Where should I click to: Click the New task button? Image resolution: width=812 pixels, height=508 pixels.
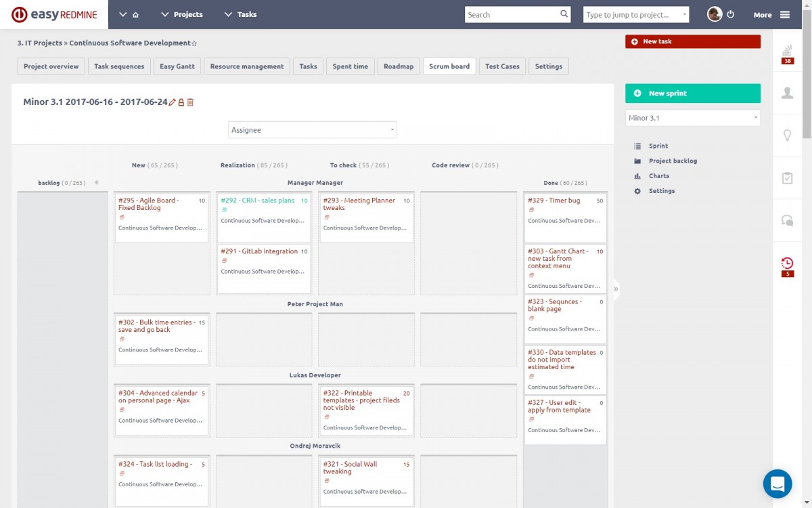[x=693, y=41]
